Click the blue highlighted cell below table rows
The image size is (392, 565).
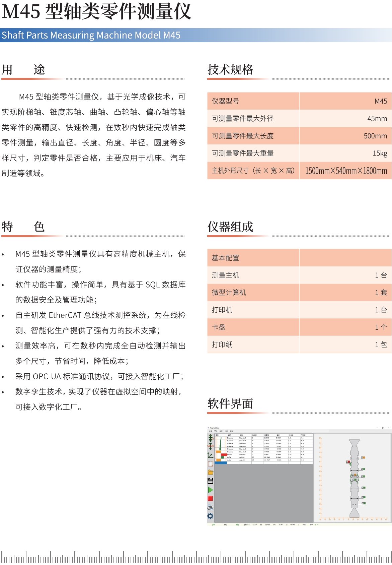click(221, 463)
